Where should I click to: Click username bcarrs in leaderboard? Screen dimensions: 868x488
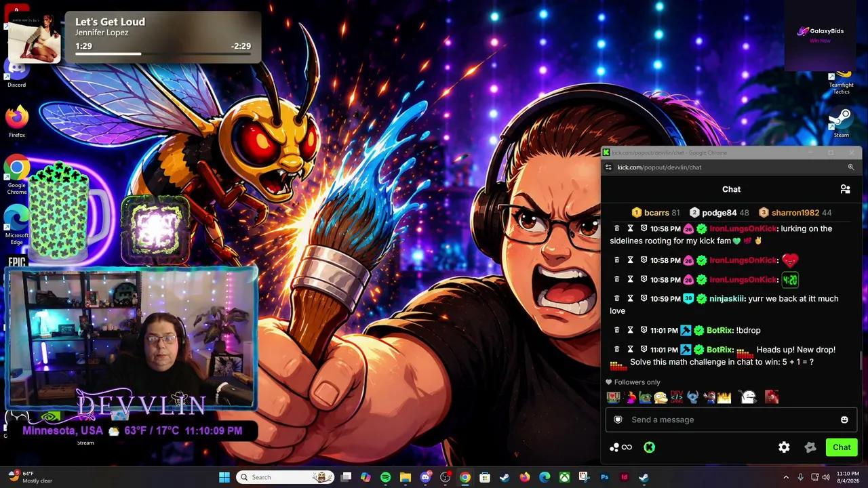pyautogui.click(x=656, y=213)
